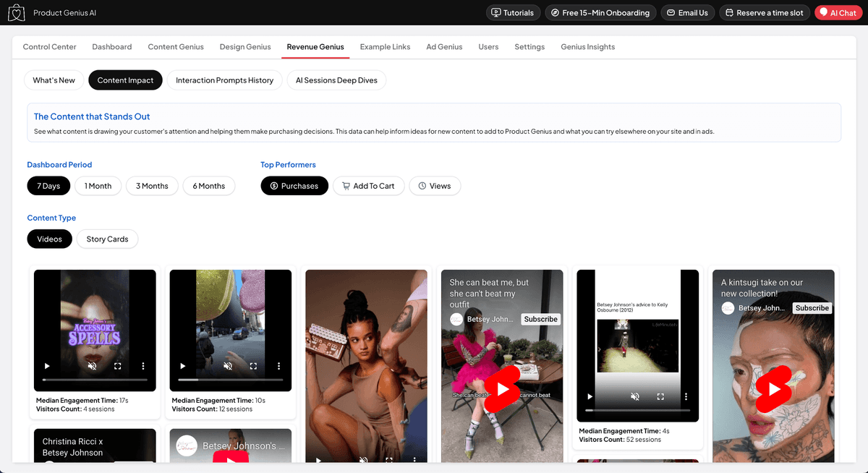Toggle Story Cards content type
Image resolution: width=868 pixels, height=473 pixels.
point(107,239)
